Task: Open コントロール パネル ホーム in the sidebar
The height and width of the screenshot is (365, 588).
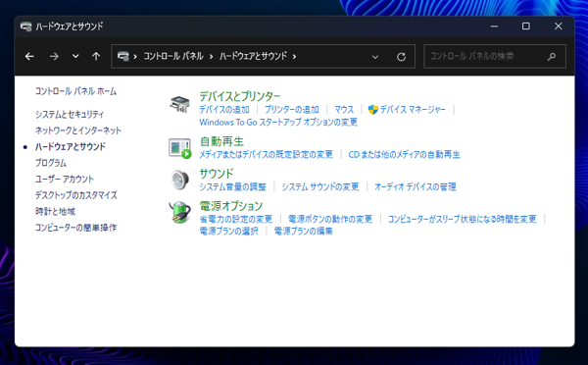Action: pos(75,91)
